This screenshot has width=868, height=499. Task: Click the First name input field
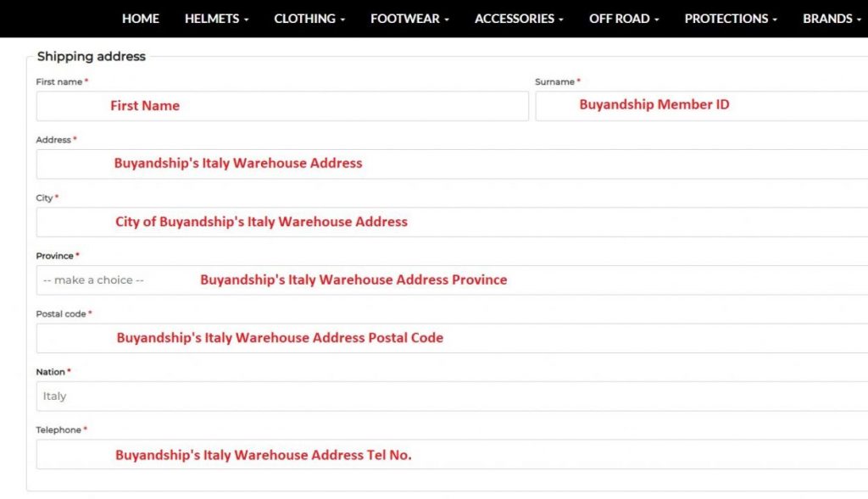pyautogui.click(x=282, y=106)
